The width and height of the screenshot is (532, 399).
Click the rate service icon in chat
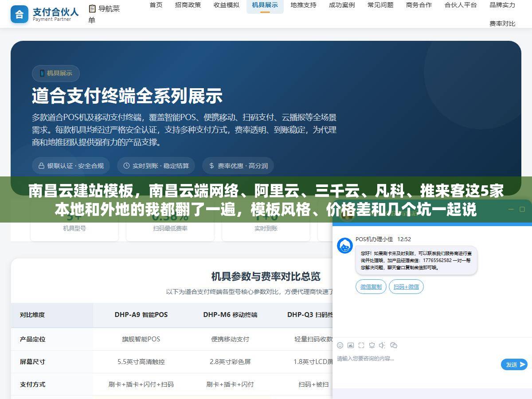coord(372,345)
